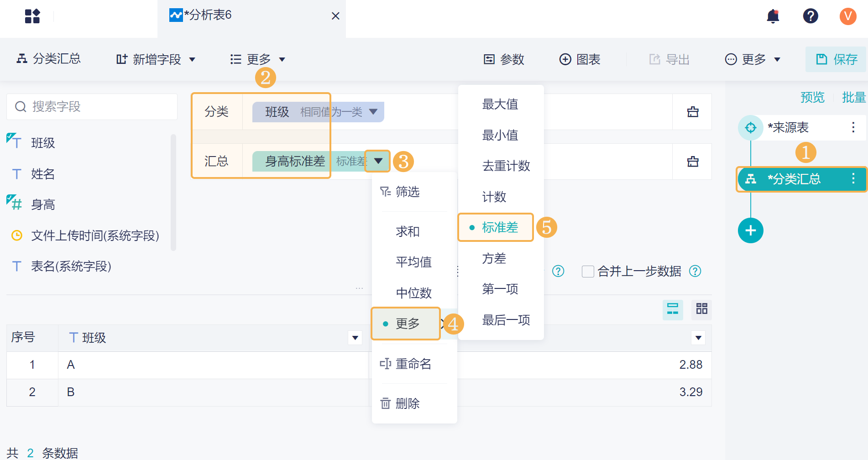
Task: Expand the 班级 grouping pill dropdown arrow
Action: pos(373,112)
